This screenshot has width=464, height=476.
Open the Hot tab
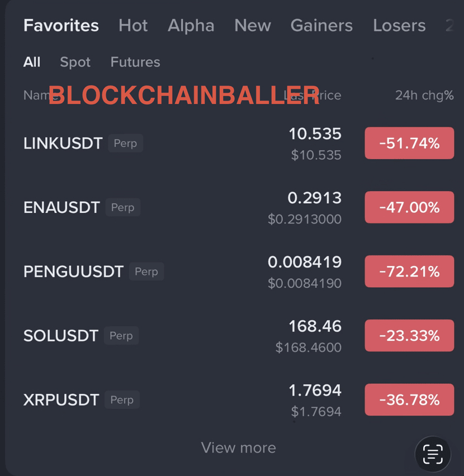133,26
